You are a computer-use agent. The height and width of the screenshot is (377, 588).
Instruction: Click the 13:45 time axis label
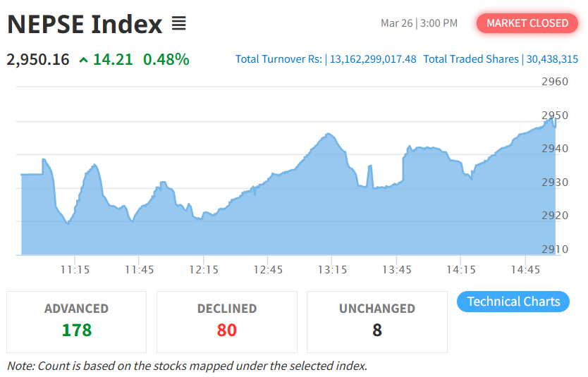click(397, 269)
